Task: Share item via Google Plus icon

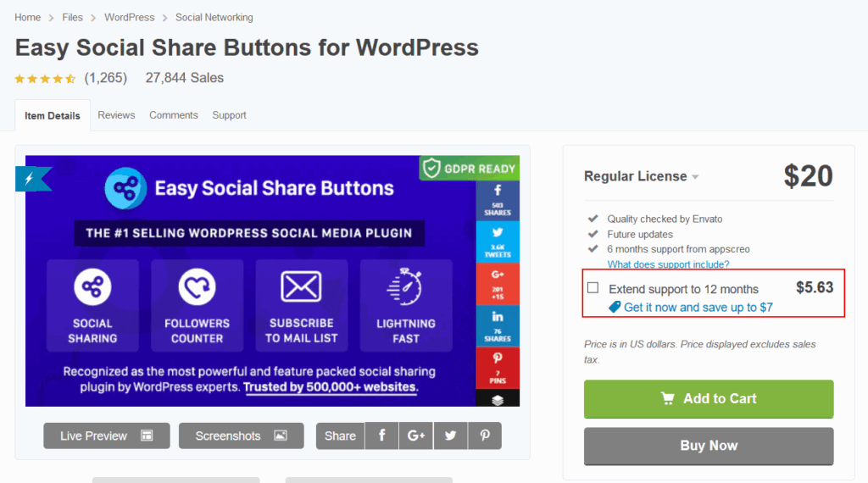Action: pyautogui.click(x=416, y=436)
